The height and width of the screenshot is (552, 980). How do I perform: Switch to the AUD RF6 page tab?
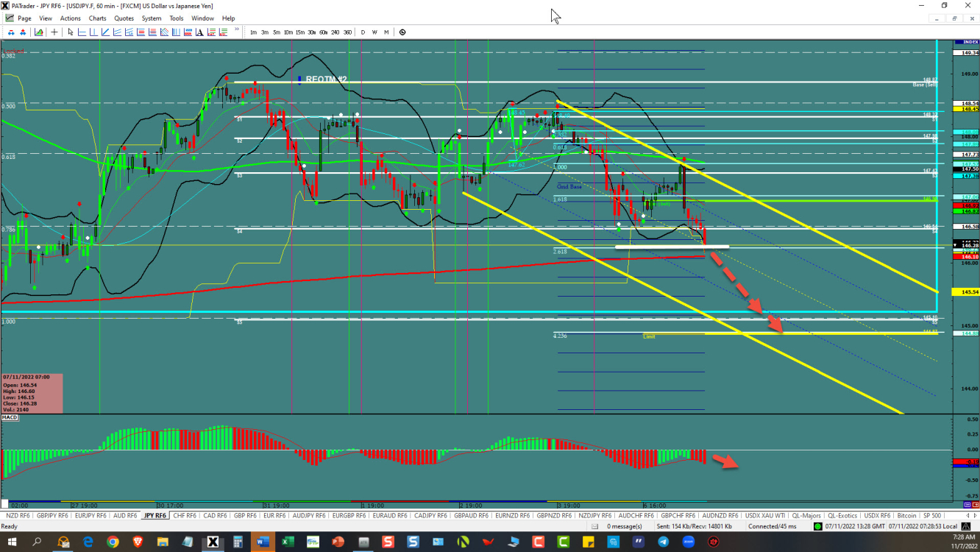(x=124, y=516)
